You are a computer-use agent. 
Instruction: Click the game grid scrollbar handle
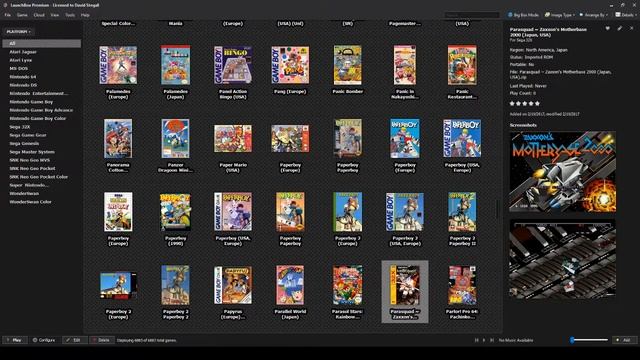click(x=497, y=209)
